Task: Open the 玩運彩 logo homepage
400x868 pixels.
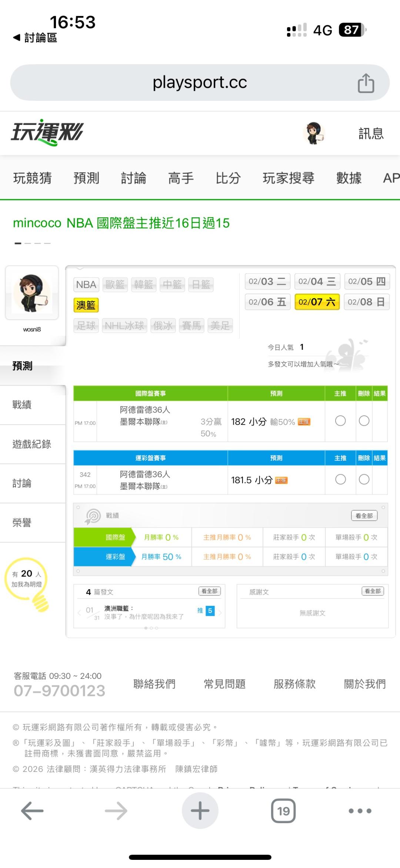Action: pos(47,132)
